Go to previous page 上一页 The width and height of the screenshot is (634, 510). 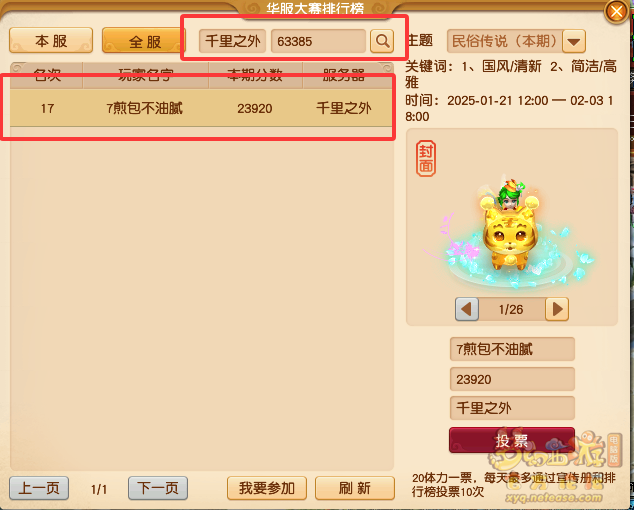tap(39, 488)
